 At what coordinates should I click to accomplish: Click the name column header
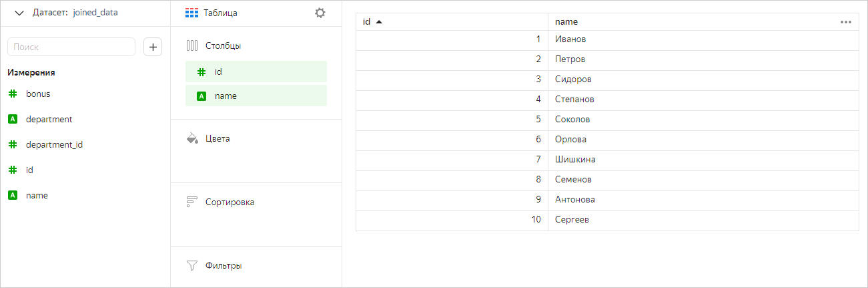[566, 22]
